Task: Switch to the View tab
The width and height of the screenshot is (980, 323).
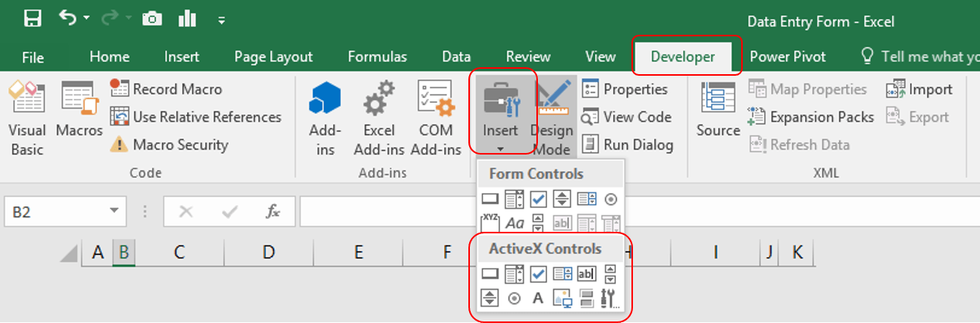Action: point(601,56)
